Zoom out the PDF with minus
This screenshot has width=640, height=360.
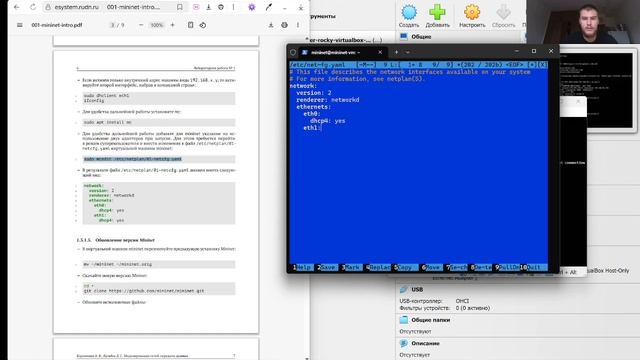tap(141, 25)
